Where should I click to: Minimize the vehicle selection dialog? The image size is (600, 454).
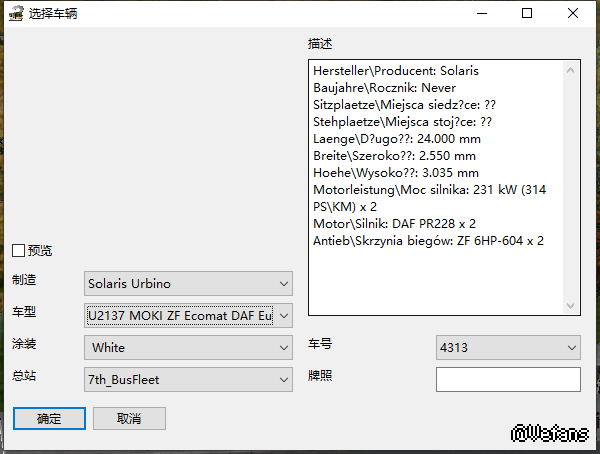tap(482, 14)
